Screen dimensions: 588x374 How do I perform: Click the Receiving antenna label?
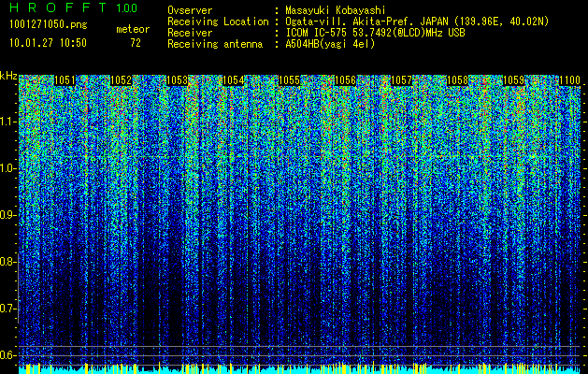click(215, 44)
